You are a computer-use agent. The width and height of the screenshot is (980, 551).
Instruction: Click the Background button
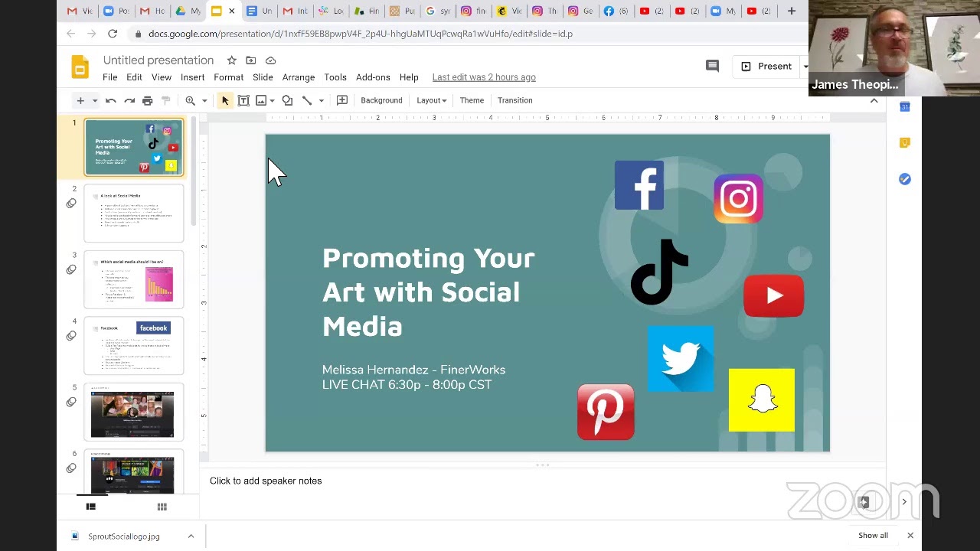pos(381,100)
